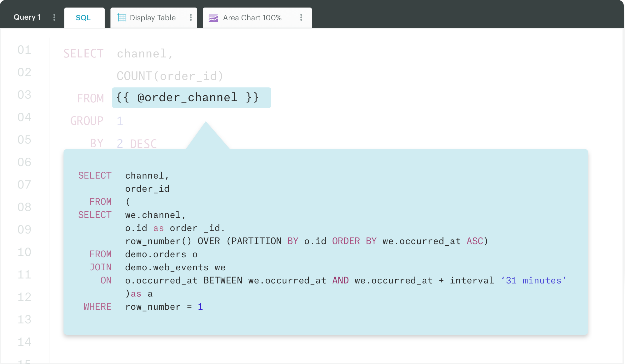
Task: Click line number 14 in the gutter
Action: pos(24,342)
